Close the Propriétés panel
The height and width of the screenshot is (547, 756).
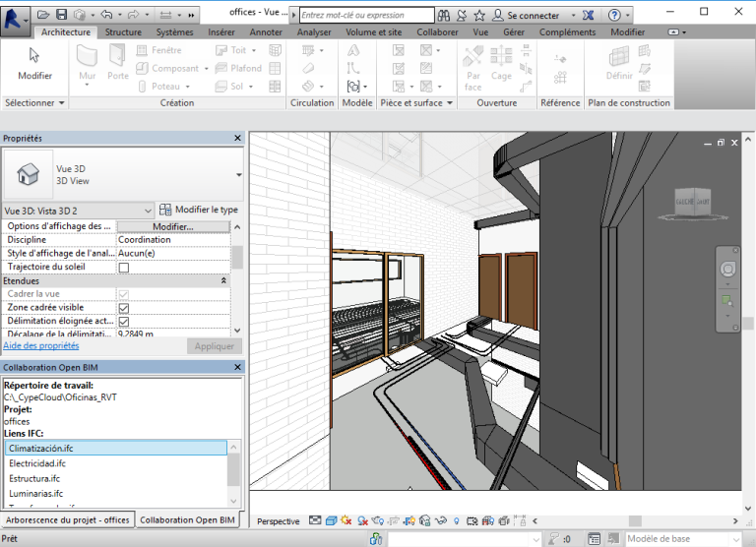[x=237, y=139]
